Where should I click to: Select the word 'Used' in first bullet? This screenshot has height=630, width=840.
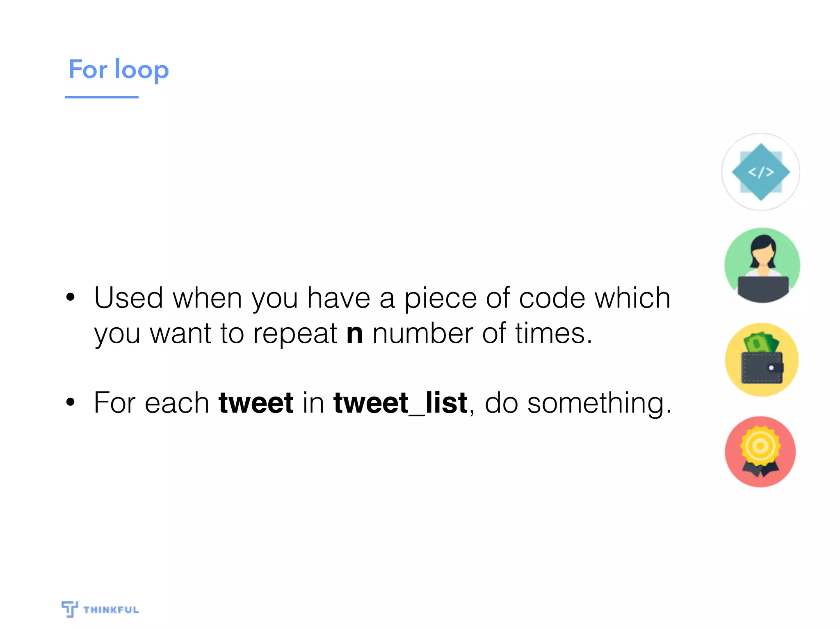[128, 297]
